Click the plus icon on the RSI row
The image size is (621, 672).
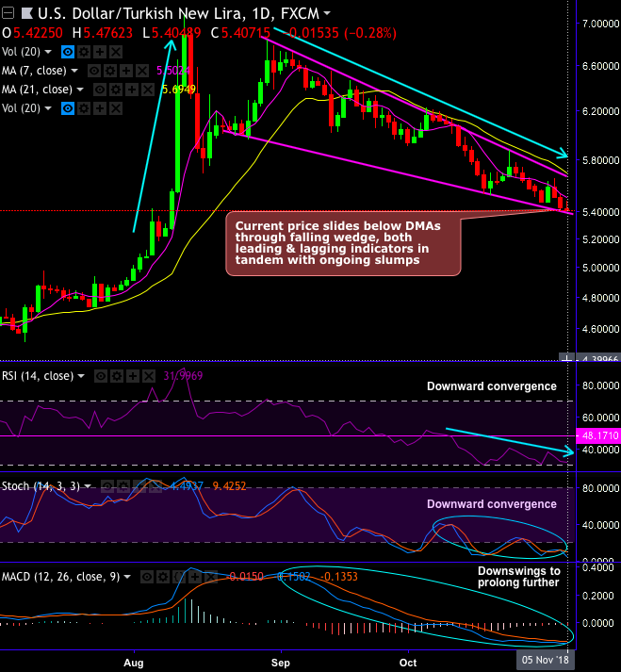point(133,377)
